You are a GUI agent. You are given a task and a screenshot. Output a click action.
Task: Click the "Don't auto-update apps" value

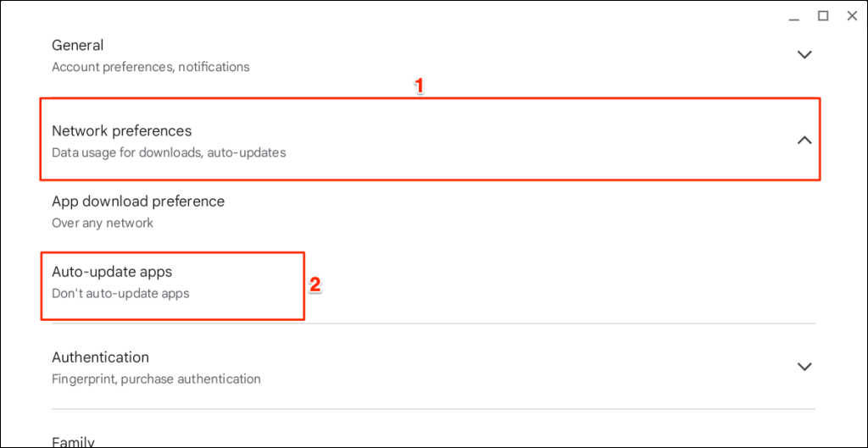click(120, 294)
